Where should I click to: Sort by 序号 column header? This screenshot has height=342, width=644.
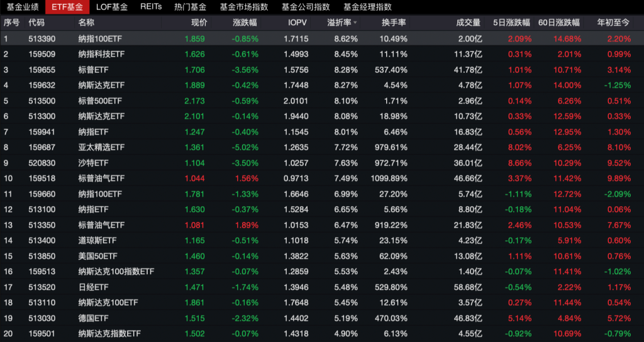[x=11, y=23]
